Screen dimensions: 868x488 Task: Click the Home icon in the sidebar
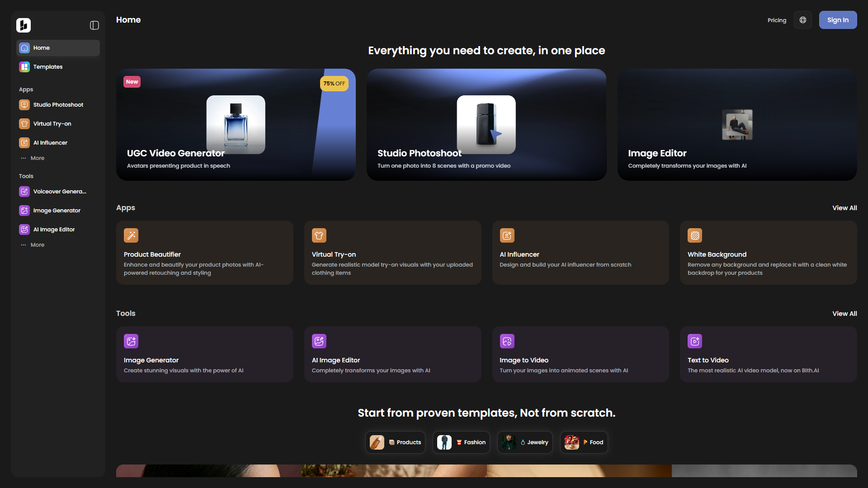coord(24,48)
